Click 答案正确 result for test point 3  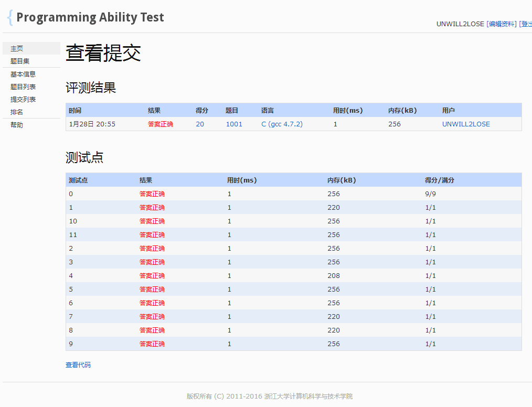tap(152, 262)
